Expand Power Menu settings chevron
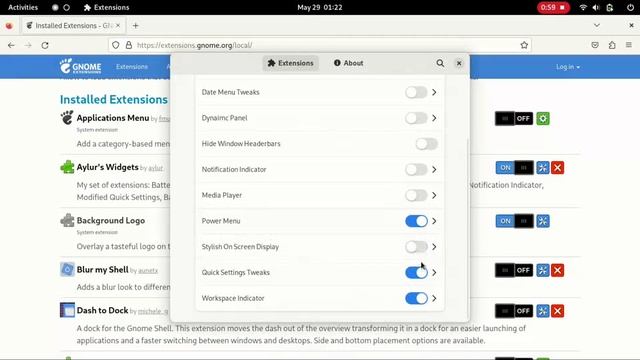This screenshot has height=360, width=640. tap(434, 221)
